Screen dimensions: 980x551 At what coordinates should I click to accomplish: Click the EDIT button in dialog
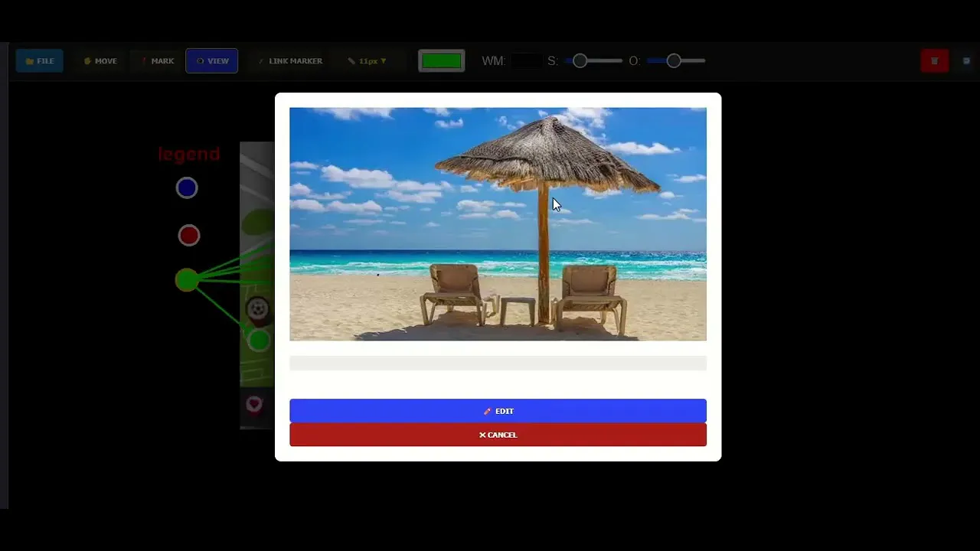click(x=498, y=411)
